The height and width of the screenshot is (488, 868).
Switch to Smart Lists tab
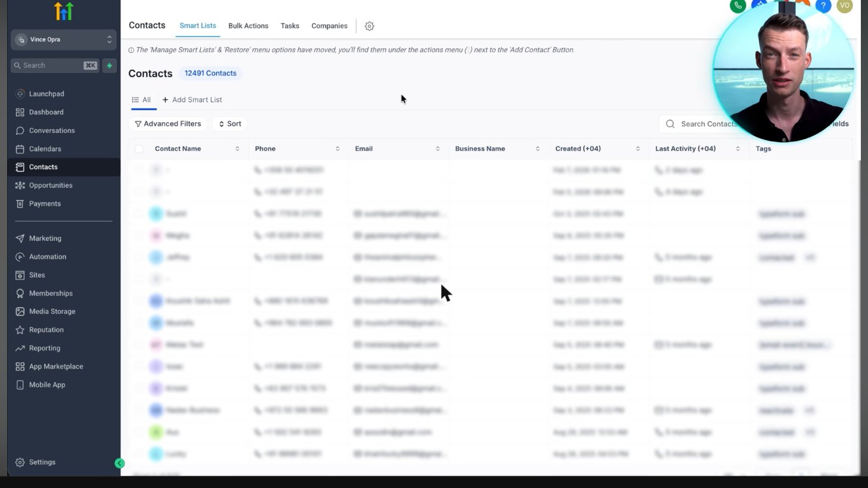[x=198, y=26]
